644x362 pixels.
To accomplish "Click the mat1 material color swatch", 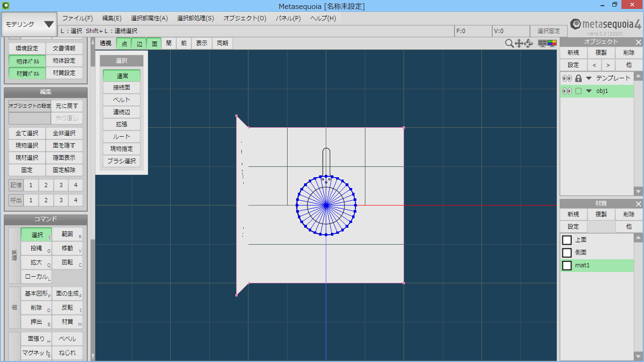I will coord(567,265).
